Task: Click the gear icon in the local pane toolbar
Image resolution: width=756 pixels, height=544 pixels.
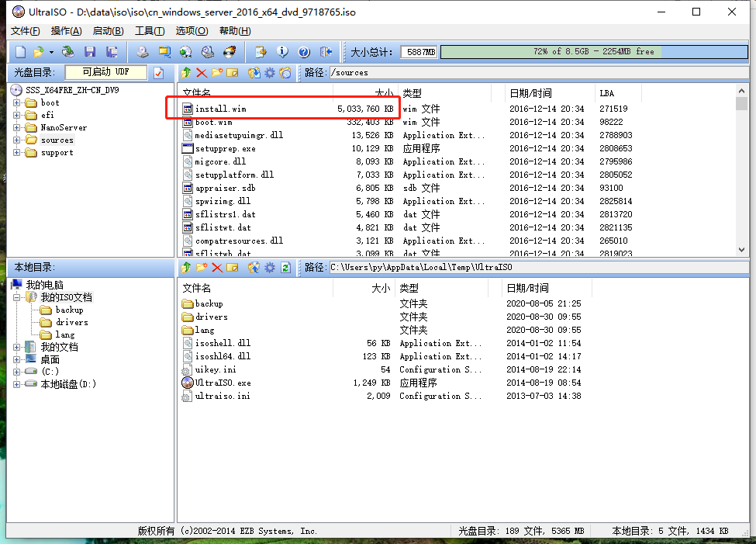Action: point(270,268)
